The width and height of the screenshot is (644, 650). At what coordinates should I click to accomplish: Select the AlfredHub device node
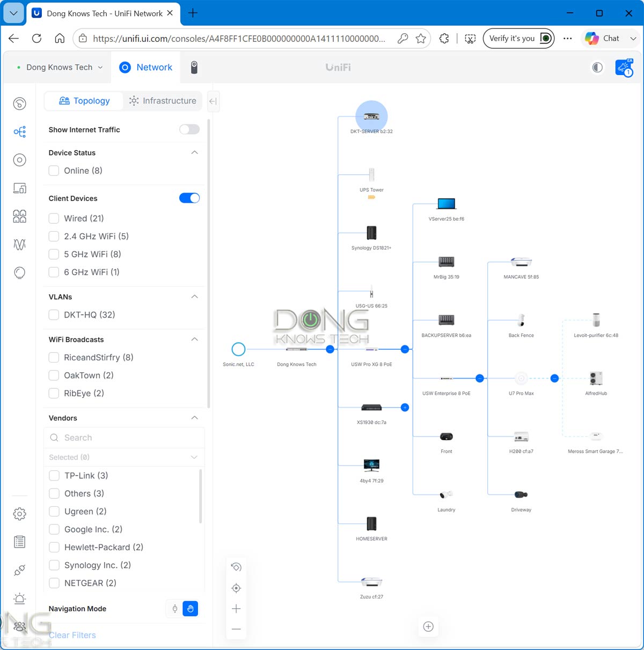pos(596,378)
